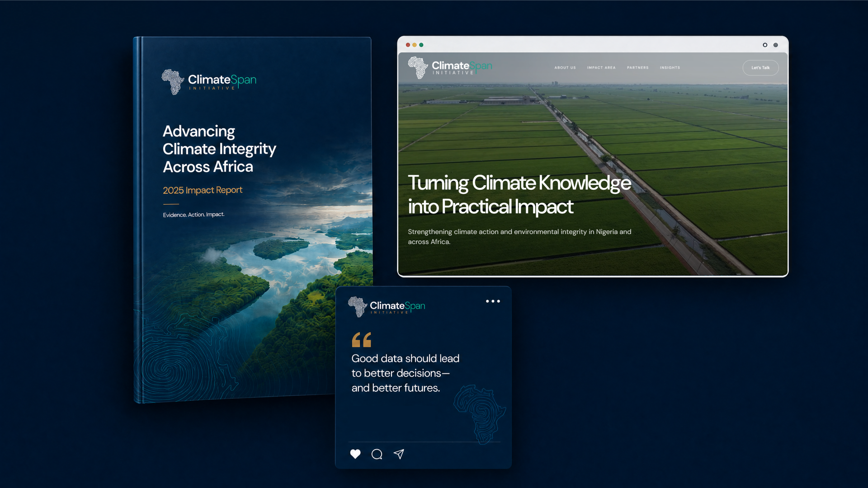Screen dimensions: 868x488
Task: Click the 'Evidence. Action. Impact.' tagline
Action: coord(193,215)
